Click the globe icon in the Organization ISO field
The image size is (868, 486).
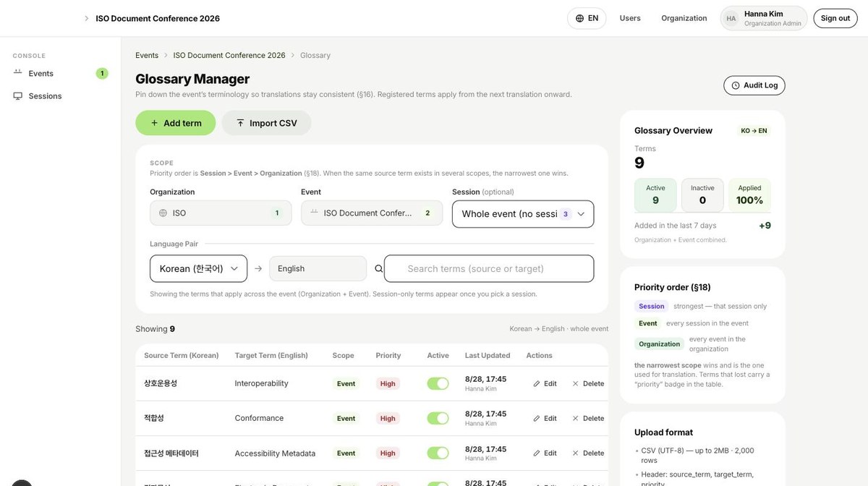(x=163, y=213)
